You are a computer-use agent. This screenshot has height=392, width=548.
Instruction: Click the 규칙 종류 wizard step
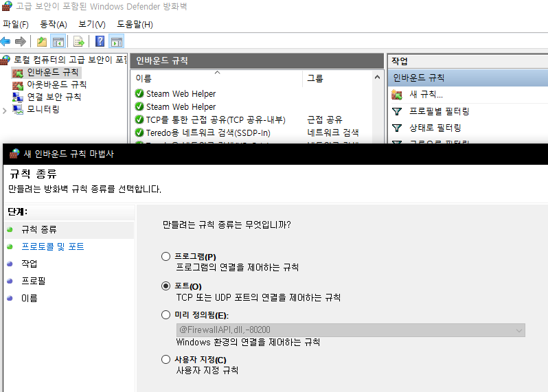click(38, 229)
